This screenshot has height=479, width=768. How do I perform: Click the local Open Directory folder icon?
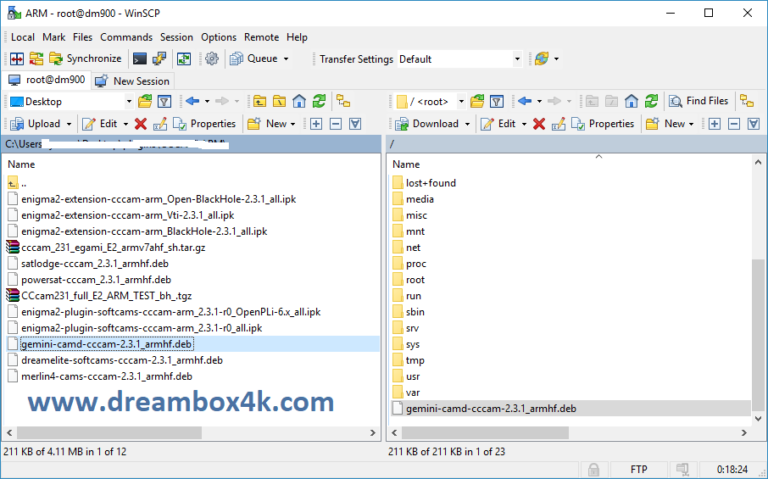tap(145, 101)
